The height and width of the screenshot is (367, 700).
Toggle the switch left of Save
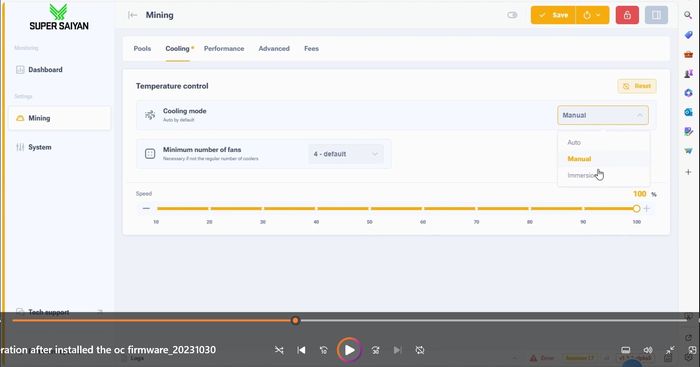click(x=512, y=15)
